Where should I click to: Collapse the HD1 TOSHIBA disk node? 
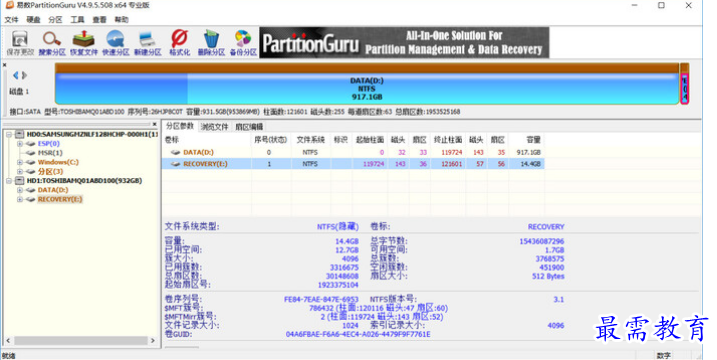point(9,181)
